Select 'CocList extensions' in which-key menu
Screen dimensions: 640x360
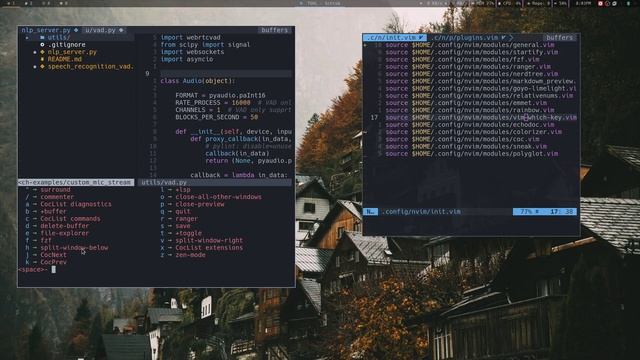(x=209, y=248)
